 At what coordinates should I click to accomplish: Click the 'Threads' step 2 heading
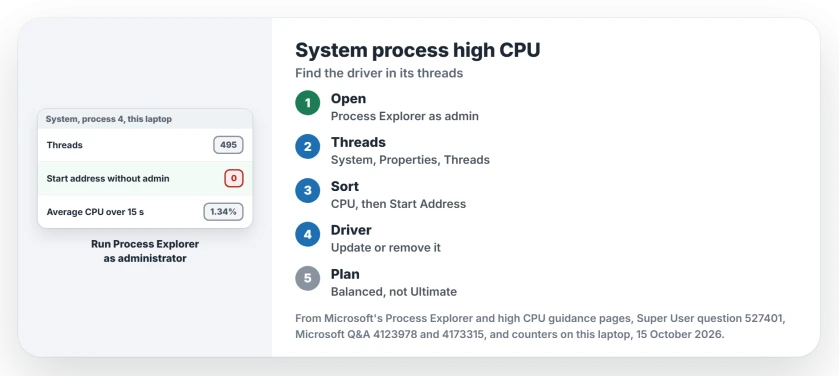(358, 143)
